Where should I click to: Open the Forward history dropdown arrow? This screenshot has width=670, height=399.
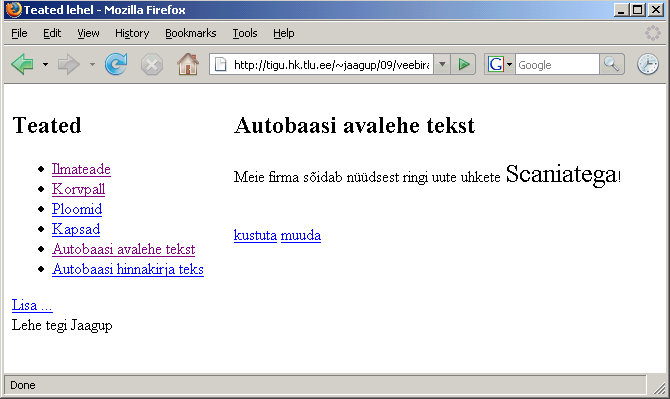pyautogui.click(x=92, y=65)
